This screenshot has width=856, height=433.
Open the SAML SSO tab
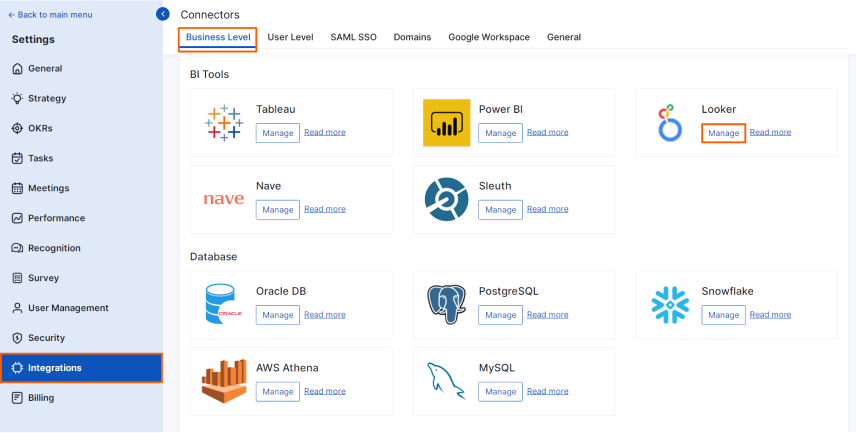pyautogui.click(x=353, y=37)
